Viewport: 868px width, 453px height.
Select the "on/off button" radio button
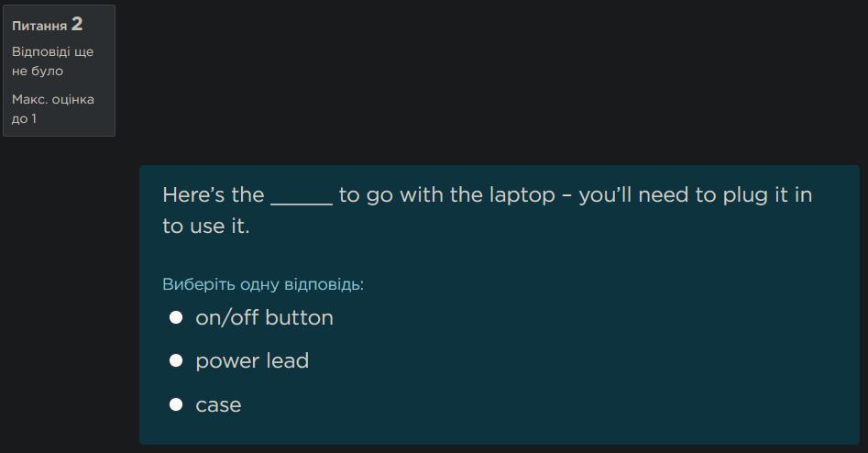pos(176,317)
